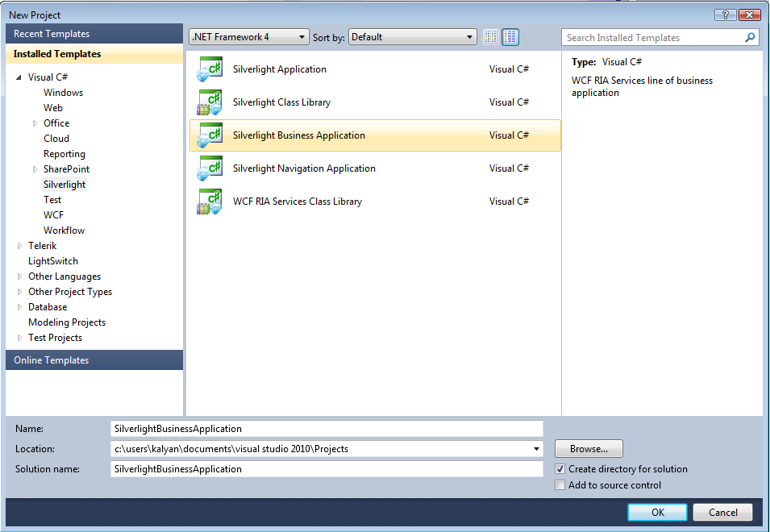This screenshot has height=532, width=770.
Task: Select the Telerik category label
Action: pos(42,246)
